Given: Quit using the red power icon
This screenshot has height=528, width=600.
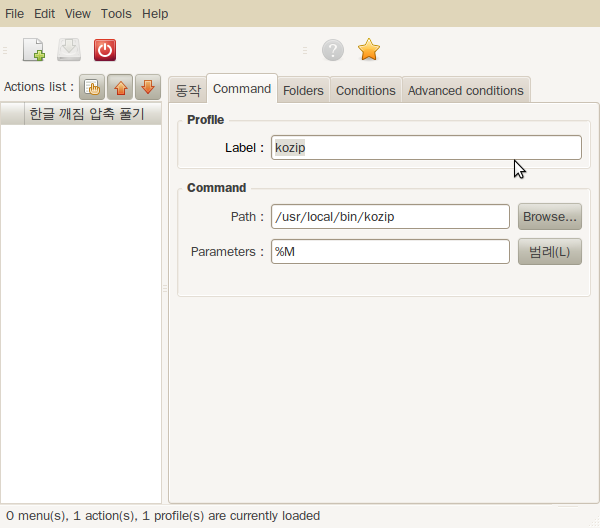Looking at the screenshot, I should tap(105, 50).
